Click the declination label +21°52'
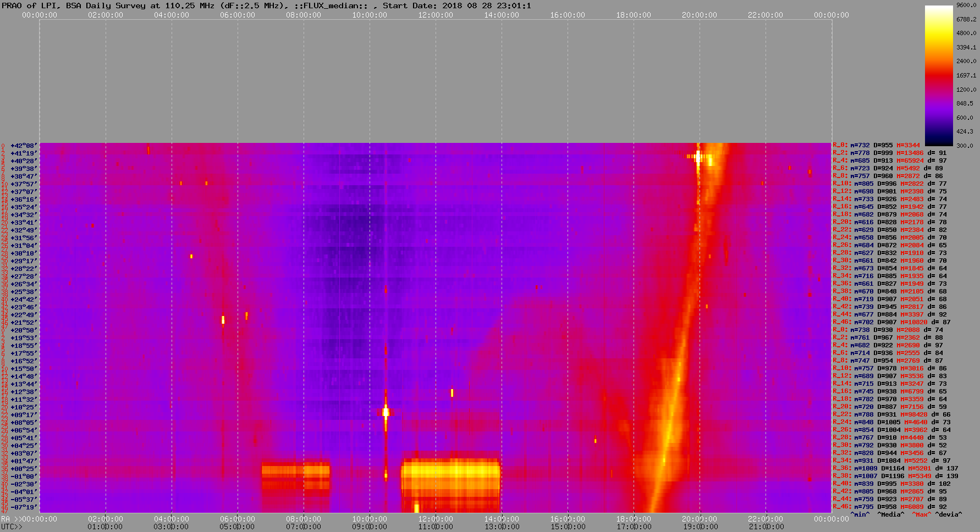This screenshot has width=980, height=532. coord(24,323)
